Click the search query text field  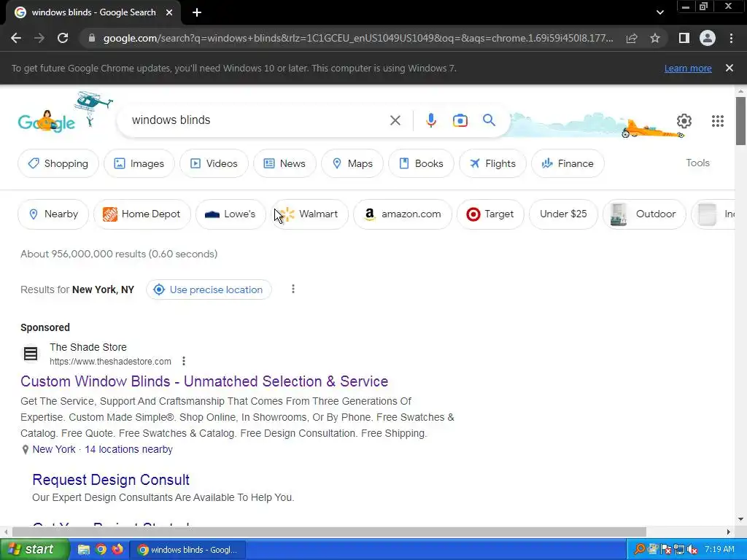click(x=258, y=120)
